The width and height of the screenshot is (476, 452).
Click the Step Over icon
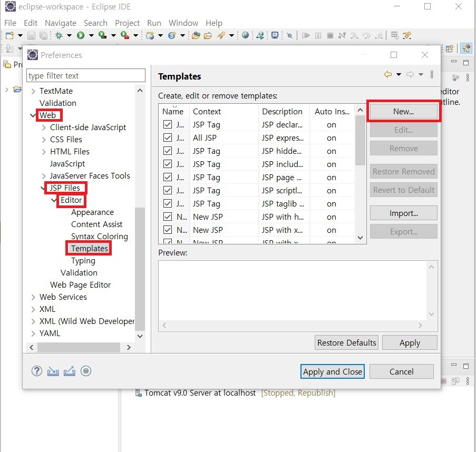tap(366, 35)
